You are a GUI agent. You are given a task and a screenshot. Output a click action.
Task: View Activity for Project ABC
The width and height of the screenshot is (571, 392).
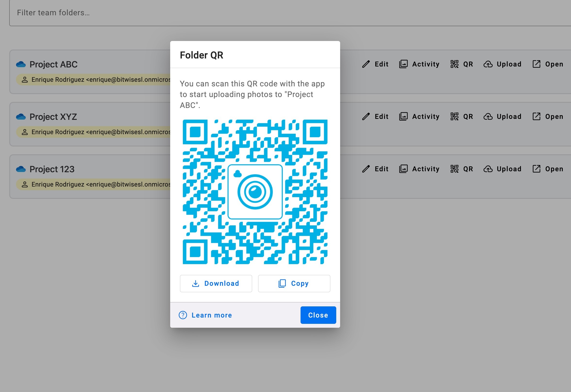(x=419, y=64)
